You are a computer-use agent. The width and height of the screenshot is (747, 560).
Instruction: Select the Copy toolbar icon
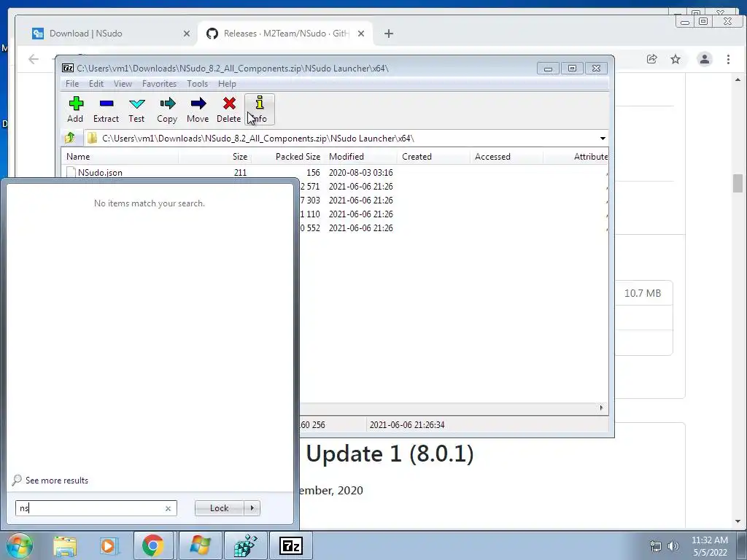point(167,109)
